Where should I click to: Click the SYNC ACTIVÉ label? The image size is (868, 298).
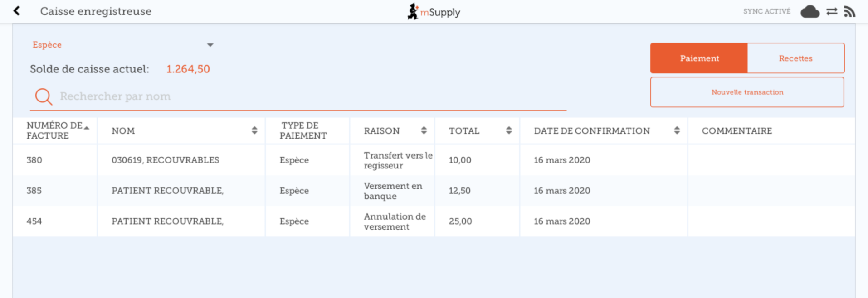[766, 11]
